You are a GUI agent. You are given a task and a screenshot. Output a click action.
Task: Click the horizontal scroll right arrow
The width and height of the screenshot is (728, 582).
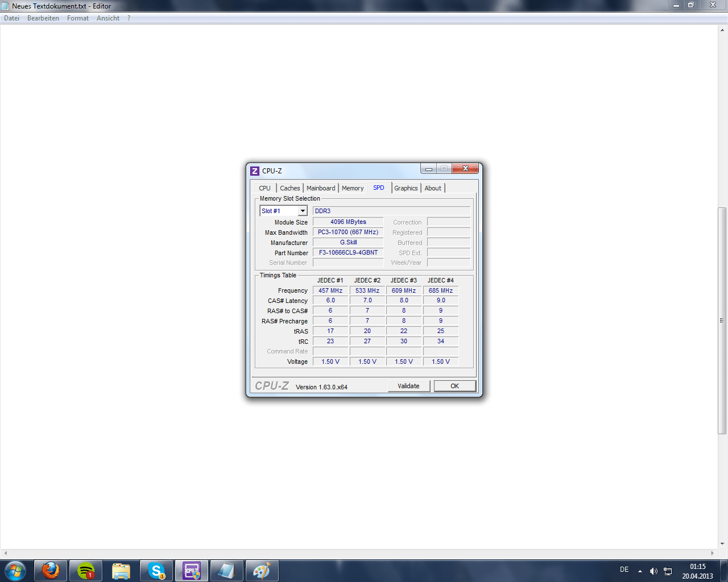713,553
